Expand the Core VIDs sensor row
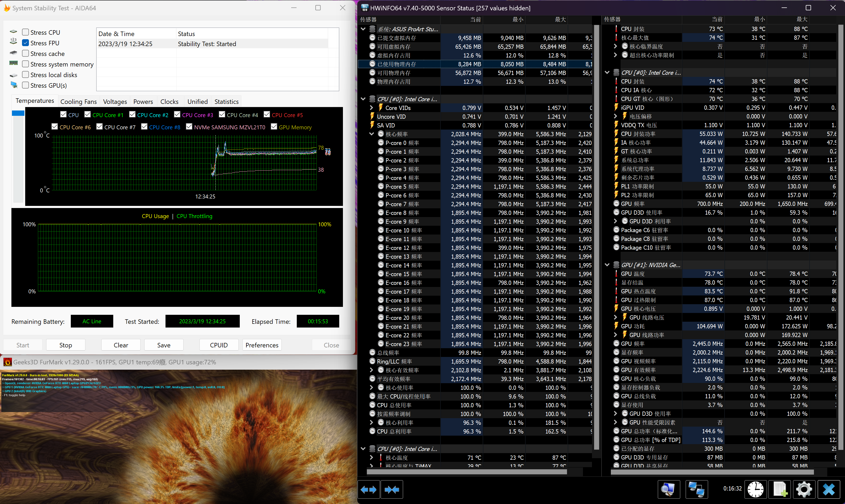The width and height of the screenshot is (845, 504). pyautogui.click(x=372, y=108)
